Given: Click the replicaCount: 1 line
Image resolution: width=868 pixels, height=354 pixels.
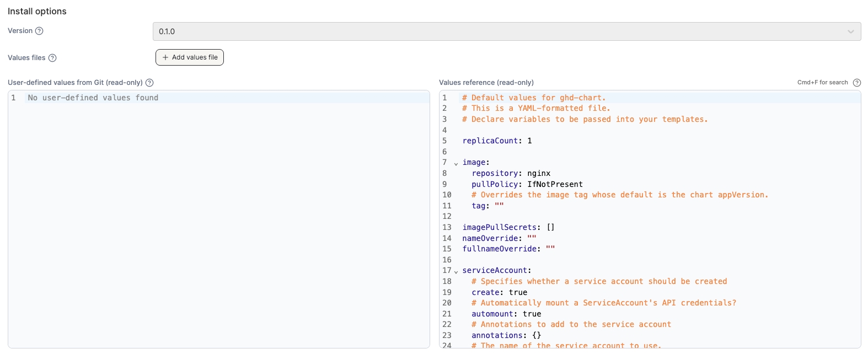Looking at the screenshot, I should pyautogui.click(x=497, y=141).
